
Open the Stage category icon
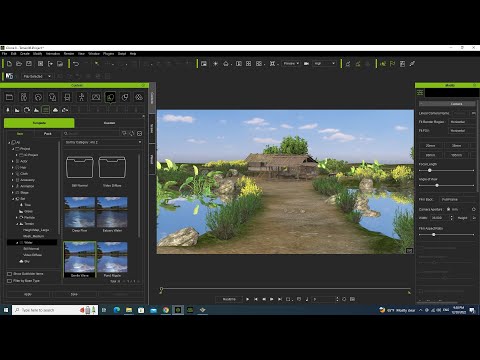point(96,97)
